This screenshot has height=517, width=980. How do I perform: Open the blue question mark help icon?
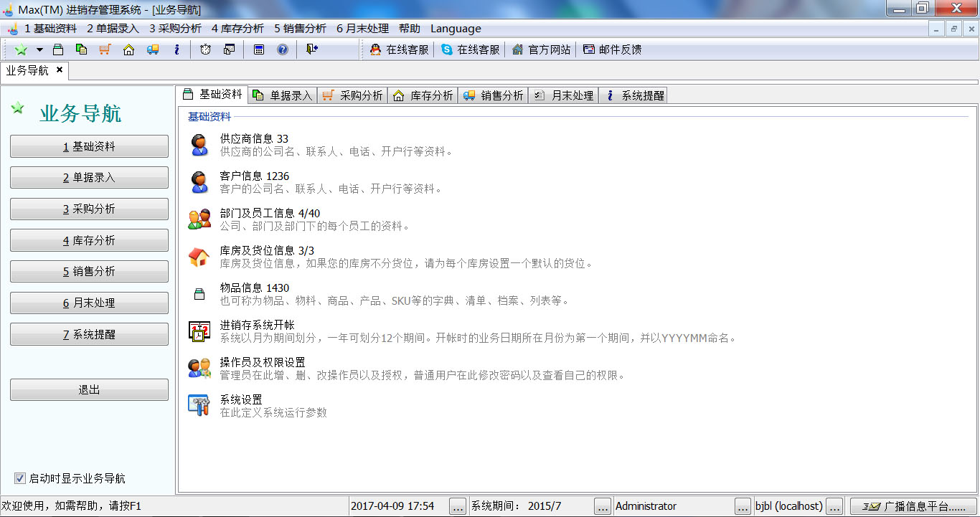tap(282, 49)
